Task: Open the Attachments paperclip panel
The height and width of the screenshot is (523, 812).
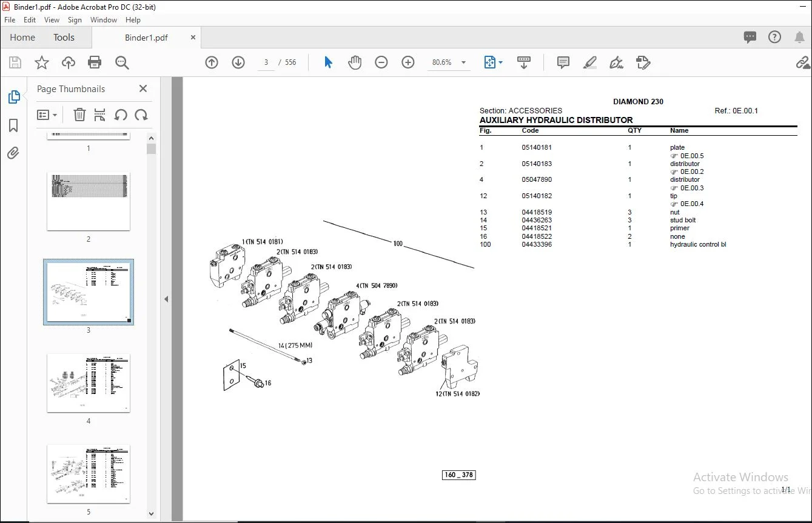Action: coord(13,153)
